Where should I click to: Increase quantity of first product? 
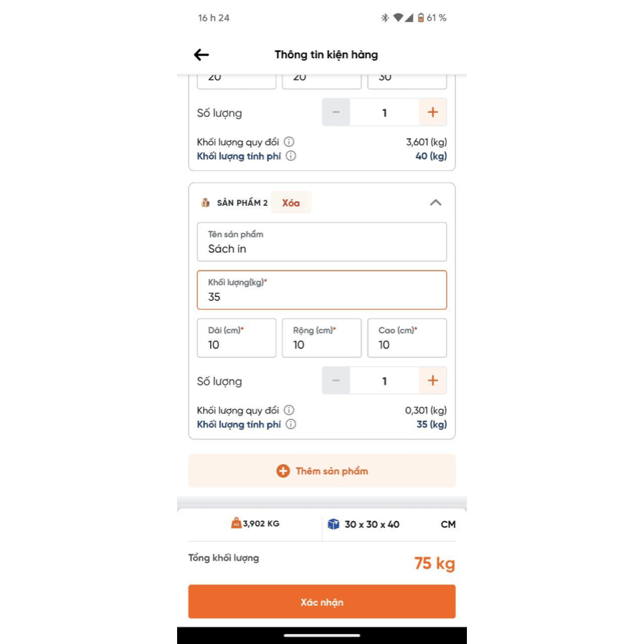coord(433,112)
